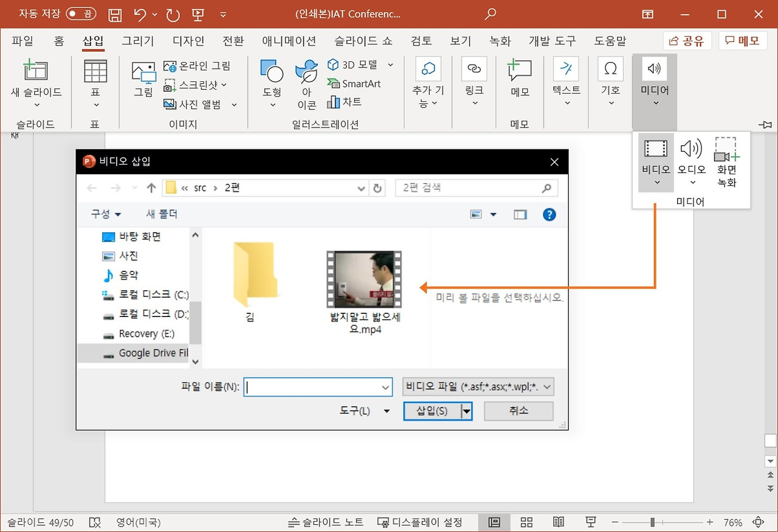Viewport: 778px width, 532px height.
Task: Select the 오디오 media option
Action: point(692,162)
